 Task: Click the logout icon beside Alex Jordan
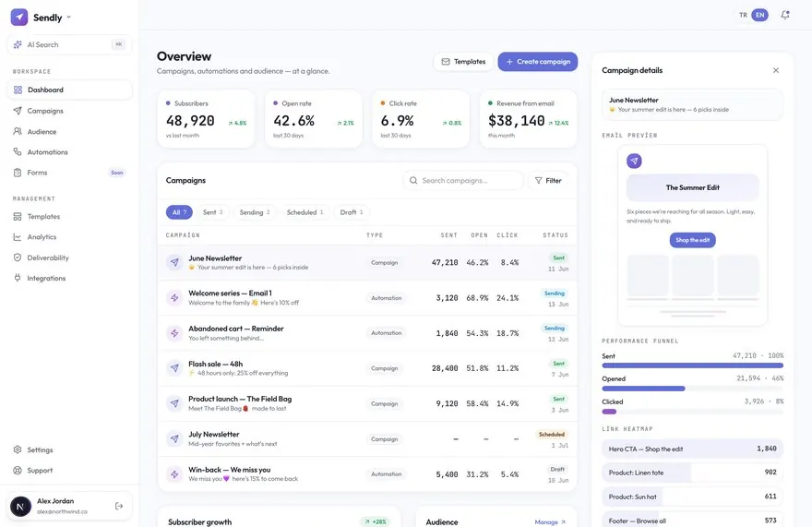[119, 506]
